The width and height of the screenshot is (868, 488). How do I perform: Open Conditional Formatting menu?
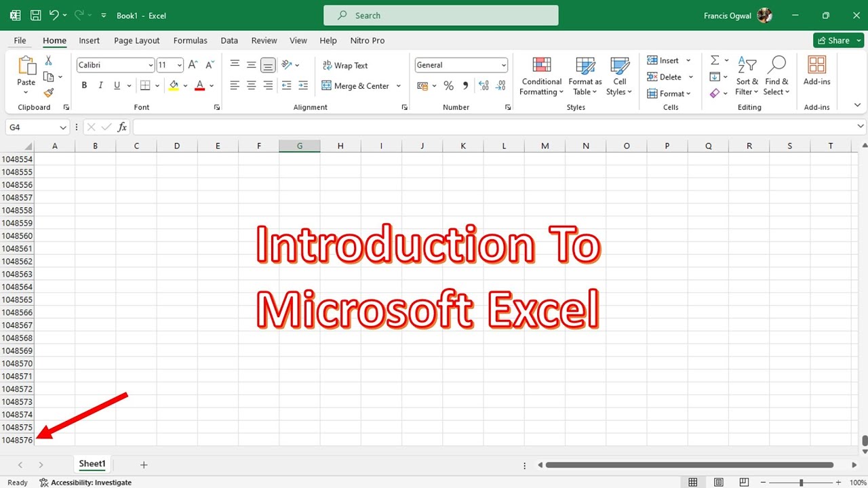pyautogui.click(x=542, y=76)
